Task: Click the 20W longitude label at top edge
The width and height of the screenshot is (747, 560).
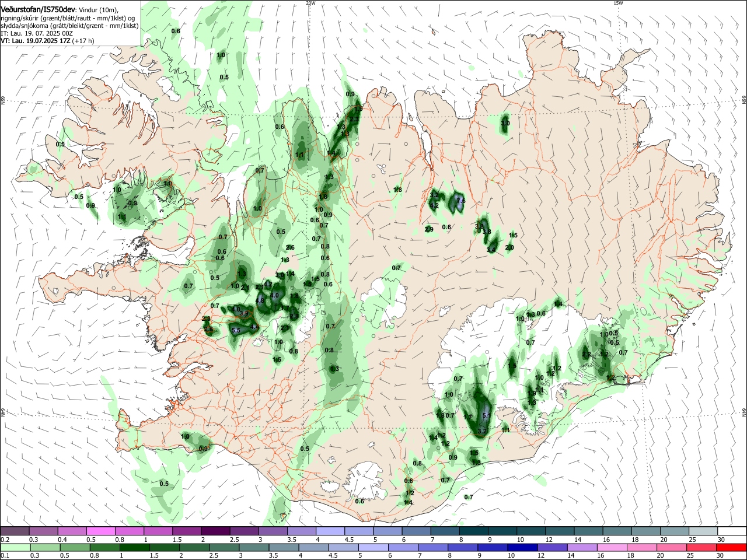Action: [310, 2]
